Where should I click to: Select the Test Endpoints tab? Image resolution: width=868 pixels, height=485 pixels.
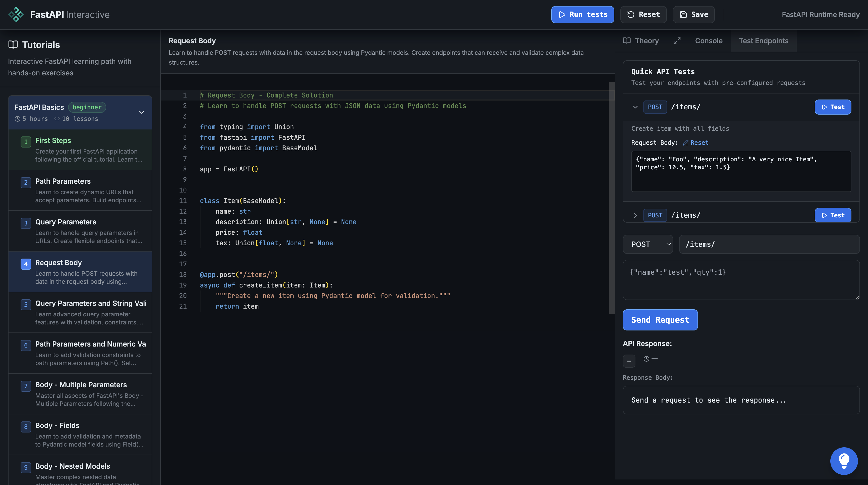click(763, 41)
